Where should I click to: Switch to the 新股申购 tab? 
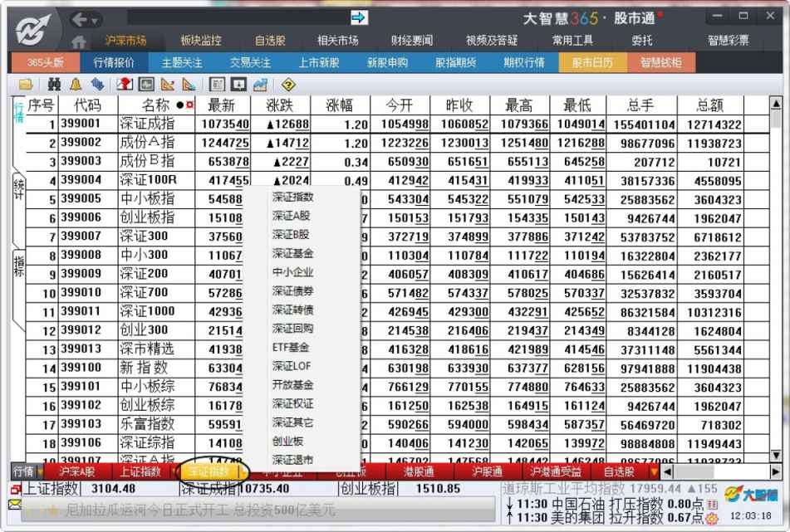(x=387, y=62)
